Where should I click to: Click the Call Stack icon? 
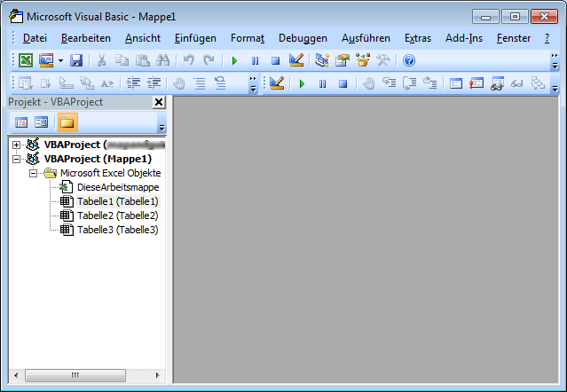(x=538, y=83)
